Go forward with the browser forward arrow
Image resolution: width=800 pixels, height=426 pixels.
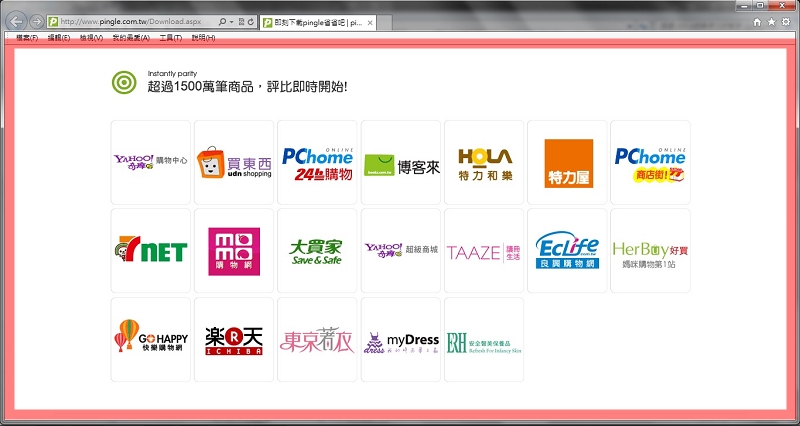click(36, 21)
